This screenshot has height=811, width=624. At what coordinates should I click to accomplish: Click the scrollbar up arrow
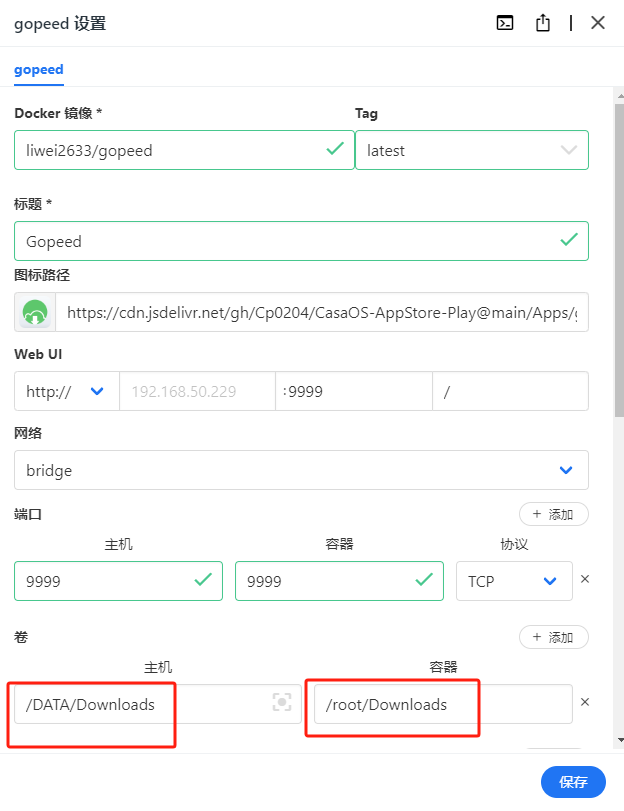[x=620, y=96]
